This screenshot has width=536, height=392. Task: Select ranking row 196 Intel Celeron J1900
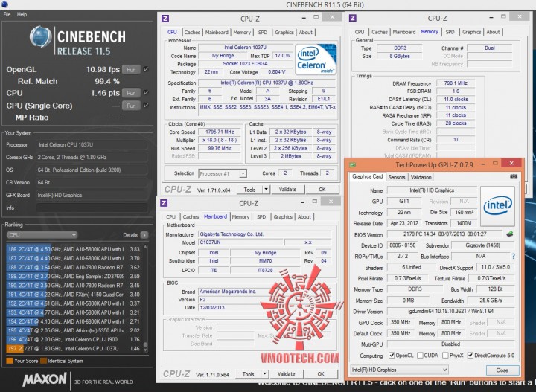[74, 339]
